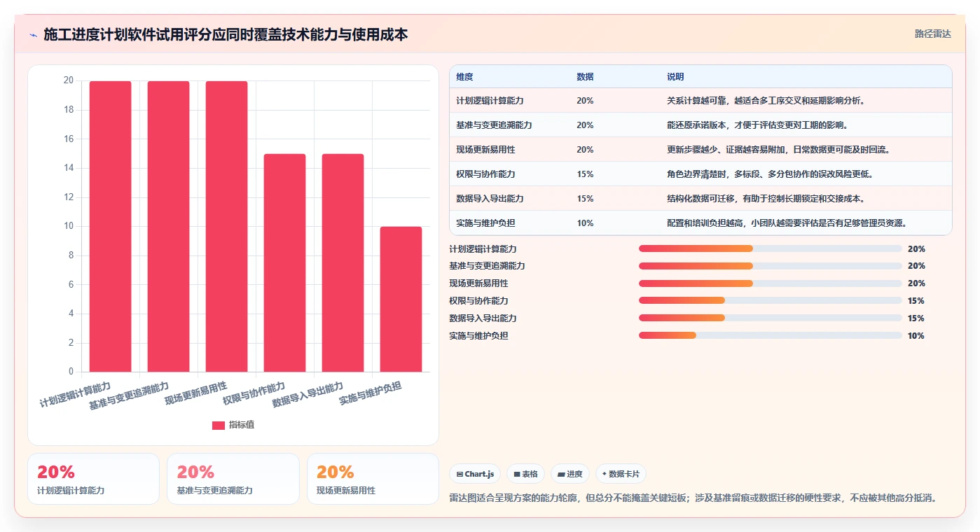Screen dimensions: 980x532
Task: Click the 计划逻辑计算能力 label in the progress list
Action: click(x=483, y=249)
